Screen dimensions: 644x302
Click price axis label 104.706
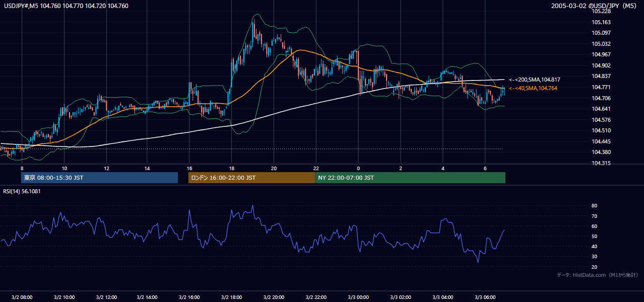(x=601, y=98)
